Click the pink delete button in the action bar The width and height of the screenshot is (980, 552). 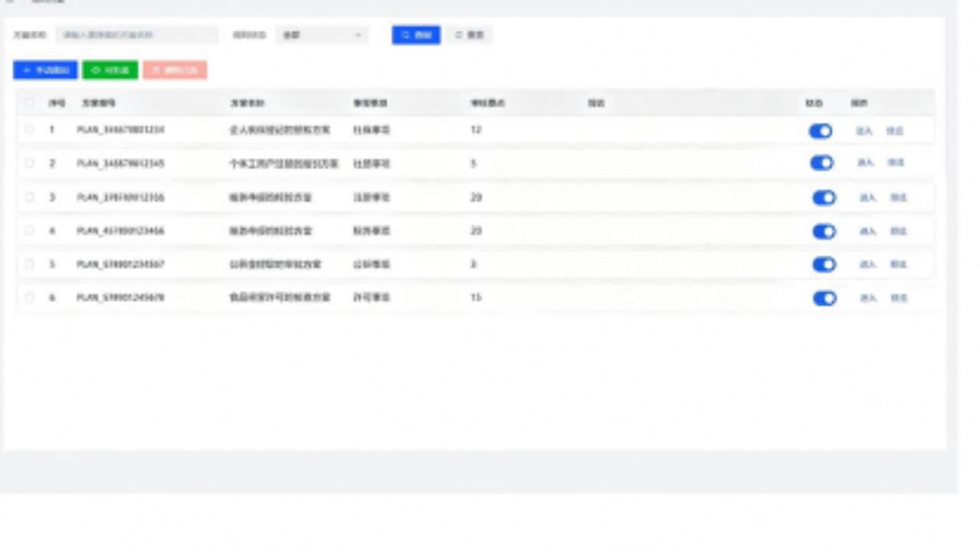coord(175,70)
